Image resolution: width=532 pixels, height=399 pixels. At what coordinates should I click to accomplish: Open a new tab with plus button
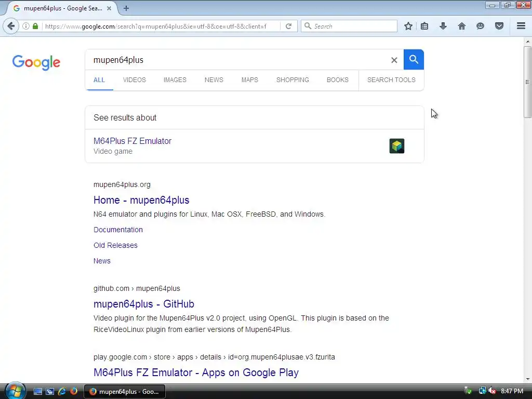[x=126, y=8]
